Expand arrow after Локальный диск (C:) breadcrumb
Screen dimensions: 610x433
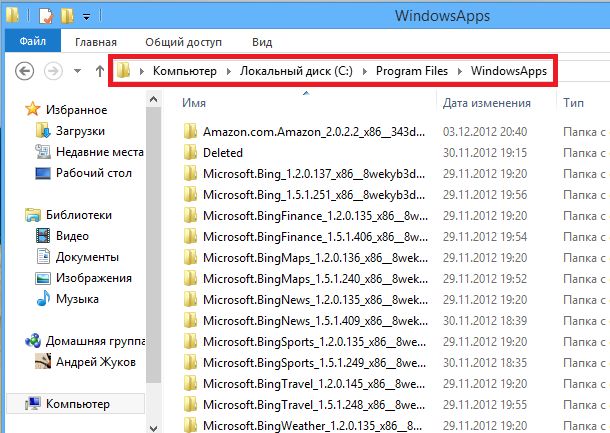[365, 72]
